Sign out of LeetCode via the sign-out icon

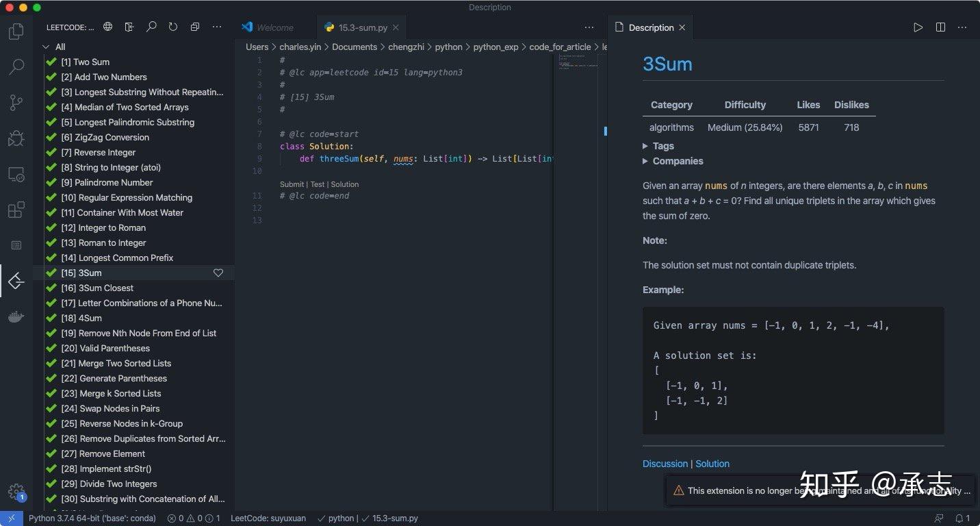point(129,27)
